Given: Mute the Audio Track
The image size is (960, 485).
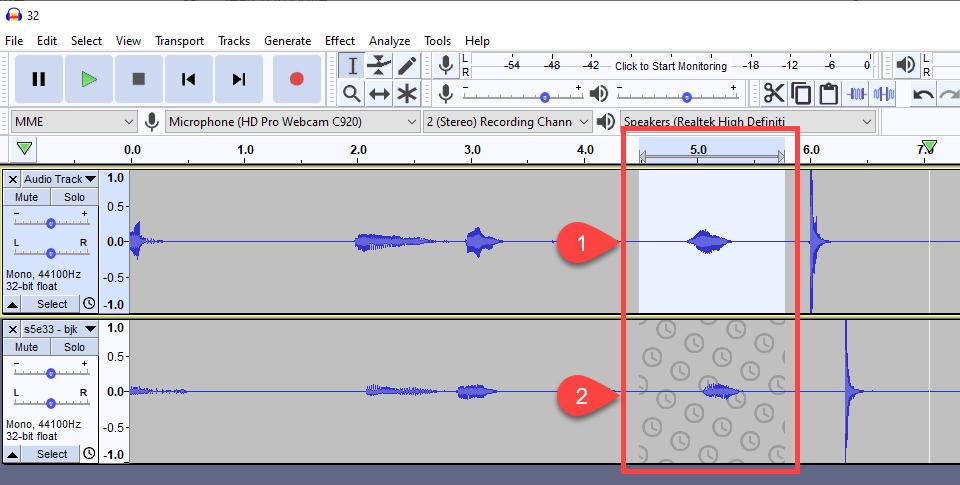Looking at the screenshot, I should click(x=27, y=197).
